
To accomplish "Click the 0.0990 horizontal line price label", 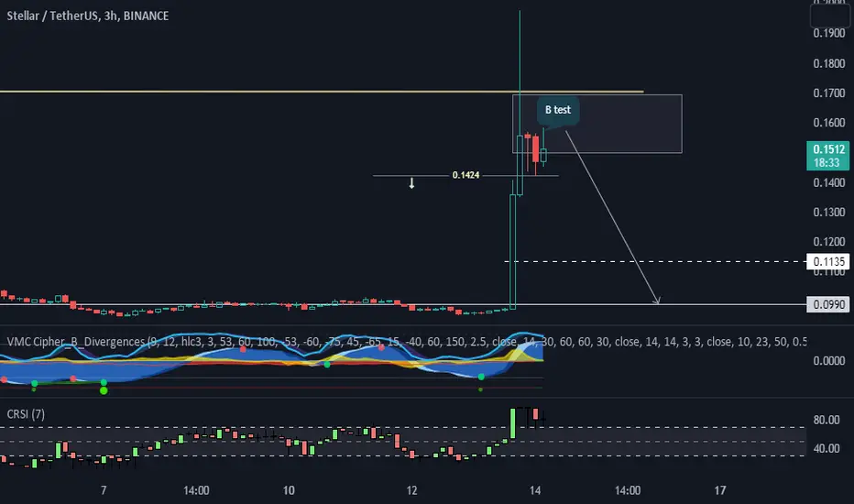I will pyautogui.click(x=827, y=304).
